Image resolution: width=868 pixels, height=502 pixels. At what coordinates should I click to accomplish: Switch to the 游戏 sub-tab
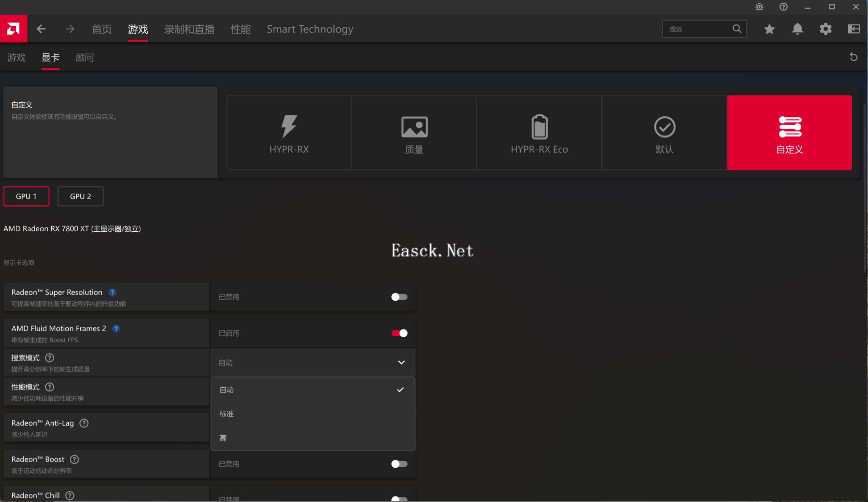pos(16,57)
